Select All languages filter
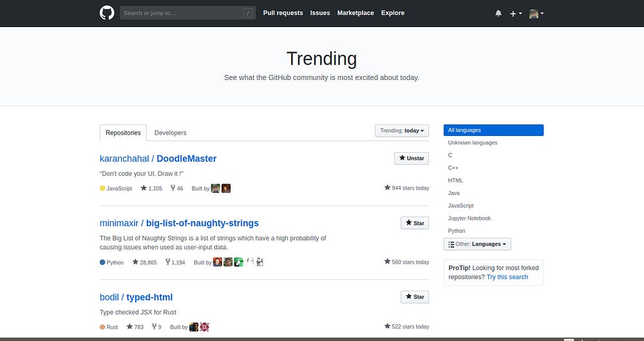644x341 pixels. (x=494, y=130)
